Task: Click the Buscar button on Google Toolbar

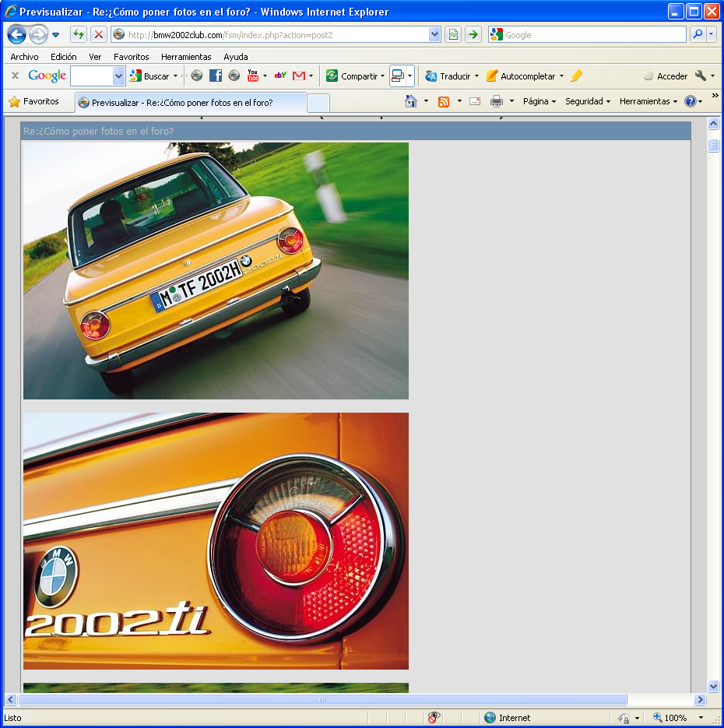Action: pyautogui.click(x=149, y=76)
